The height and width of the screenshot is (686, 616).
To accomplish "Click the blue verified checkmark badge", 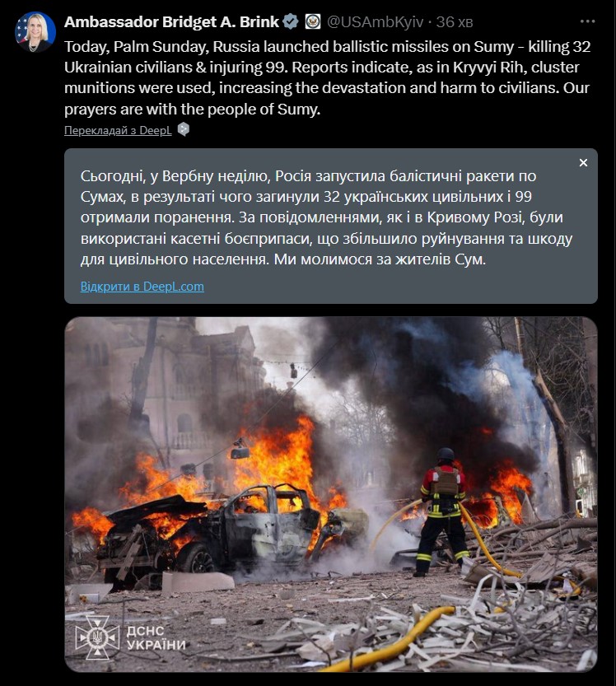I will click(291, 21).
